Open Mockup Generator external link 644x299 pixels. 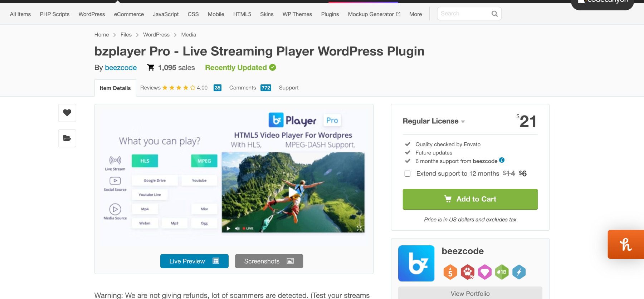pos(374,14)
